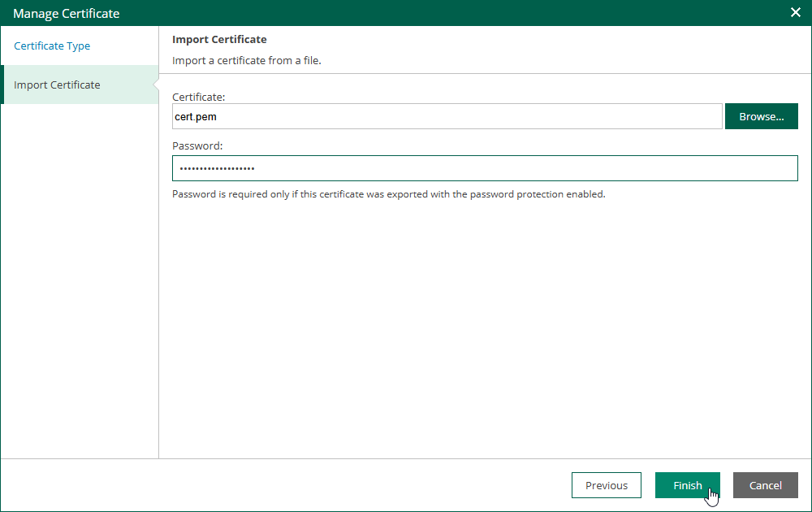Click the Import Certificate heading text
The width and height of the screenshot is (812, 512).
[x=219, y=39]
